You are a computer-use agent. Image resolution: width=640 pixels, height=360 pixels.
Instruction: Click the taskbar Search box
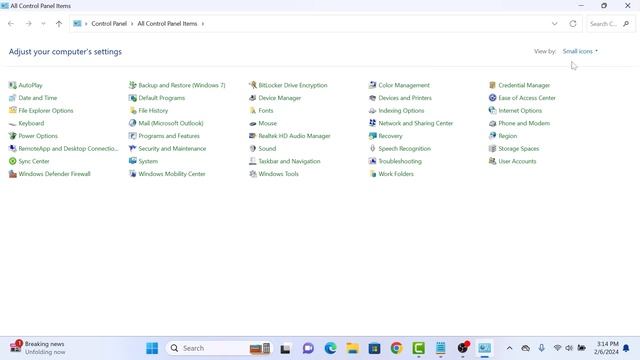220,348
